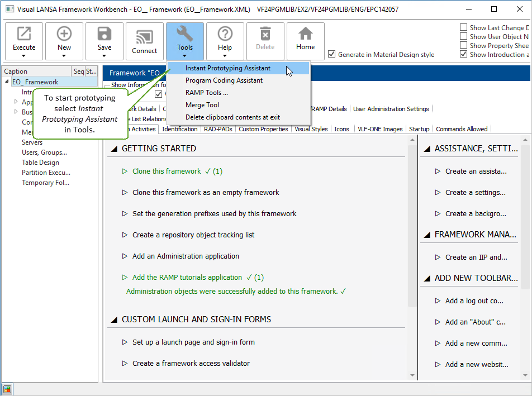Click the Connect cast icon
Screen dimensions: 532x396
point(145,36)
